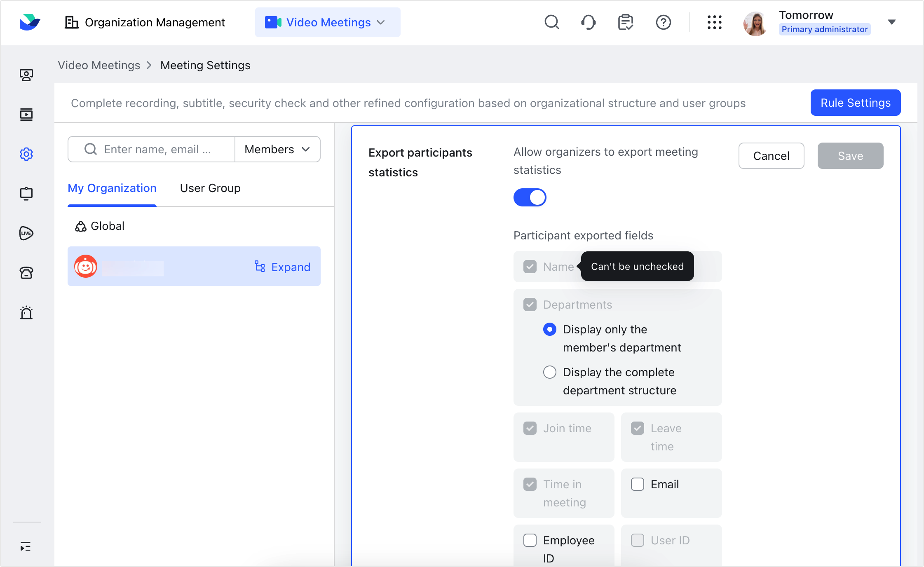
Task: Click the name or email search field
Action: click(157, 149)
